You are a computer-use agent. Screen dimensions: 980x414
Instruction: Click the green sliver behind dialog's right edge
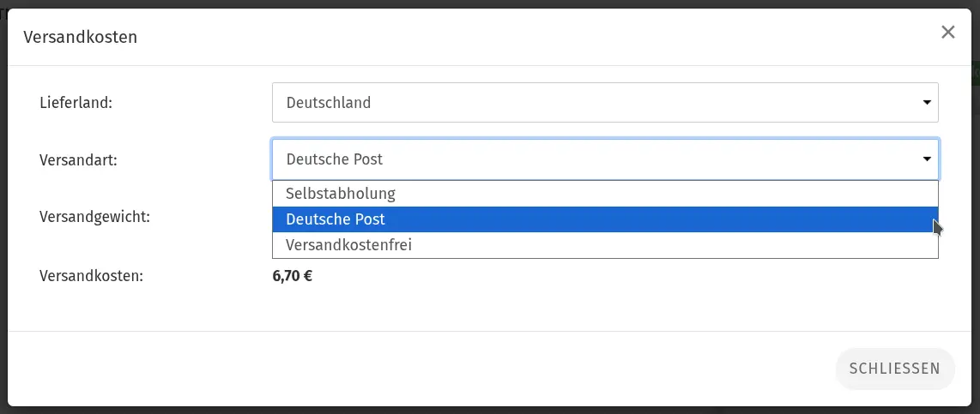click(x=976, y=74)
